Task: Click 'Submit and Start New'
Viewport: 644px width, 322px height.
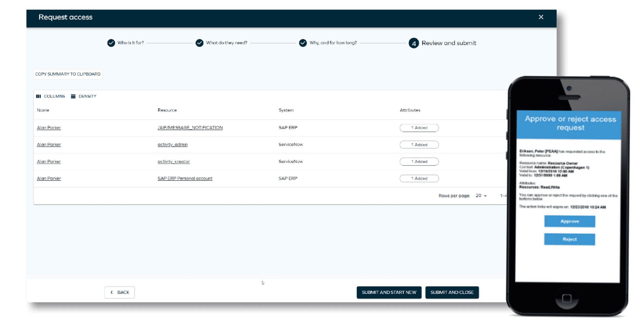Action: point(389,292)
